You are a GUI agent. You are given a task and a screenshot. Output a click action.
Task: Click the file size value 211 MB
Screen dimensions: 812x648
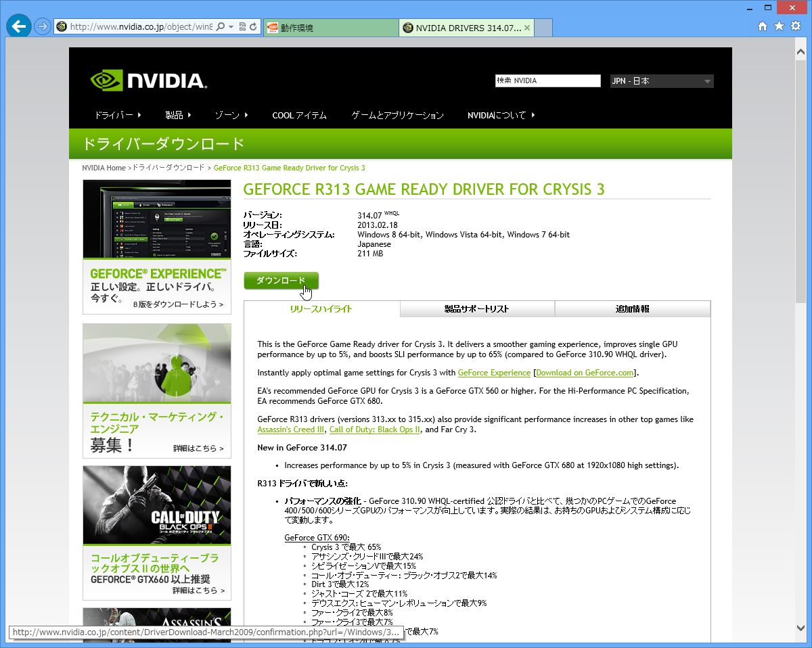370,254
